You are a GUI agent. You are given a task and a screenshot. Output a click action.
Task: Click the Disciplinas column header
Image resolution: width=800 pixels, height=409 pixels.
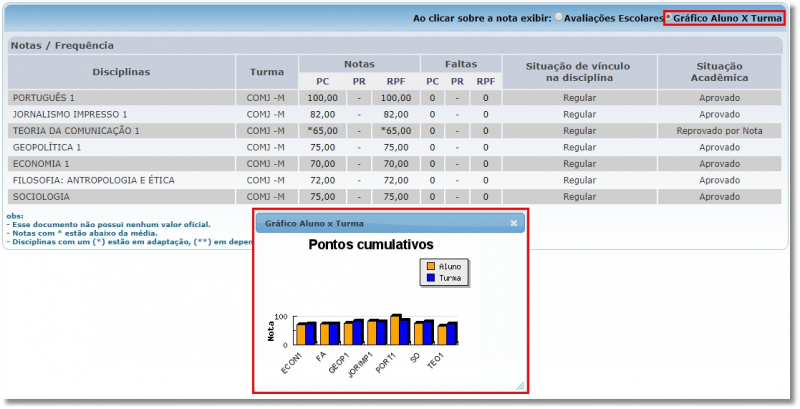pos(121,72)
